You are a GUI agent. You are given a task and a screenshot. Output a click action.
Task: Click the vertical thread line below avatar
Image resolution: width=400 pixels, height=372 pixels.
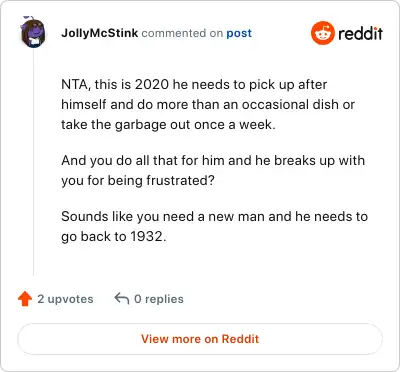33,162
